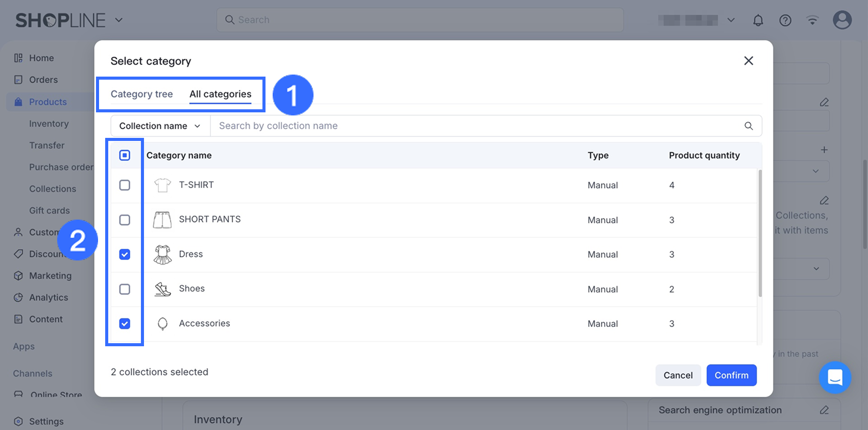The height and width of the screenshot is (430, 868).
Task: Open the help question mark icon
Action: [x=785, y=20]
